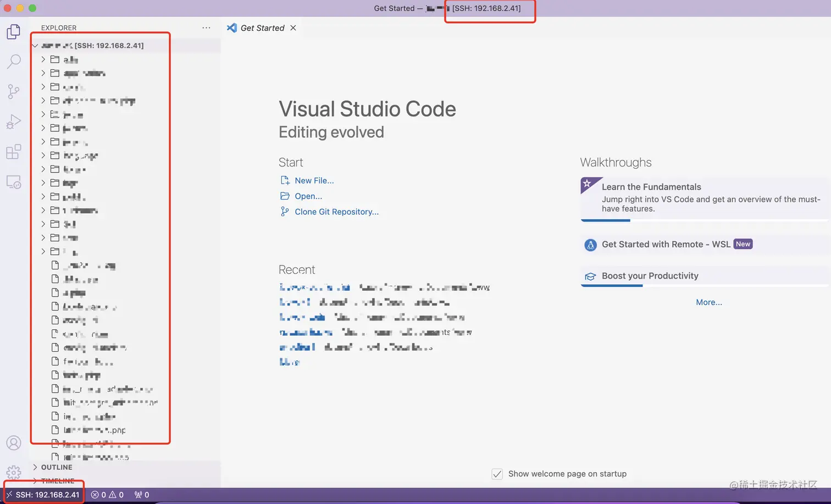The width and height of the screenshot is (831, 504).
Task: Click the EXPLORER panel title
Action: click(x=59, y=27)
